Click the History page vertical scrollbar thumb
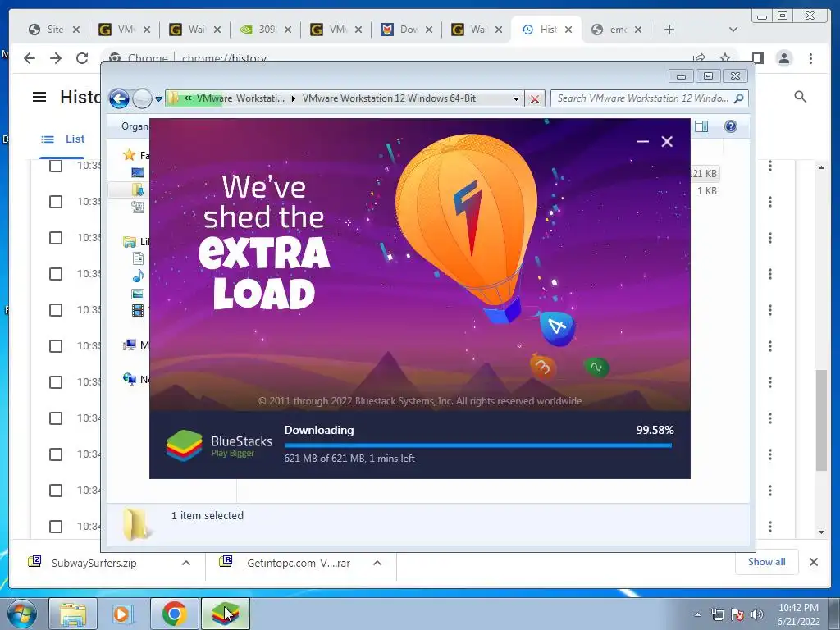This screenshot has height=630, width=840. pos(821,420)
